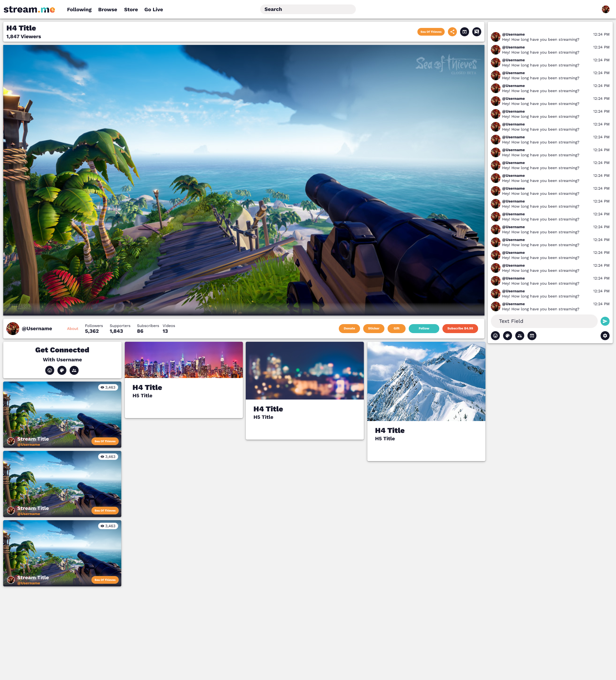Viewport: 616px width, 680px height.
Task: Switch to the About tab
Action: (72, 328)
